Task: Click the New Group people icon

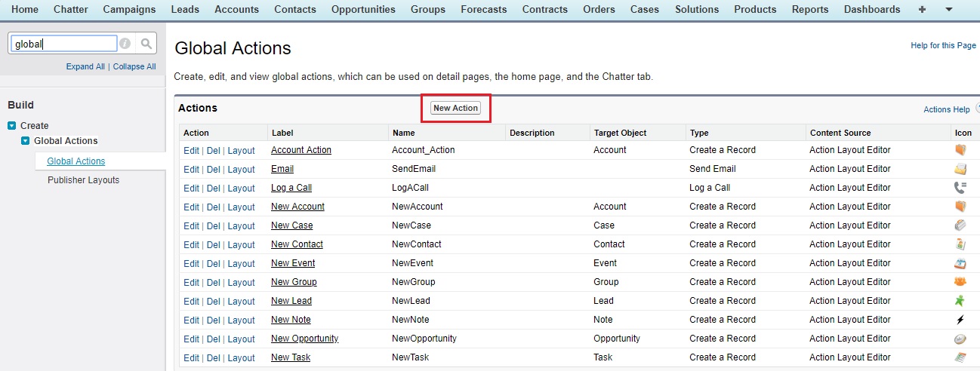Action: [960, 282]
